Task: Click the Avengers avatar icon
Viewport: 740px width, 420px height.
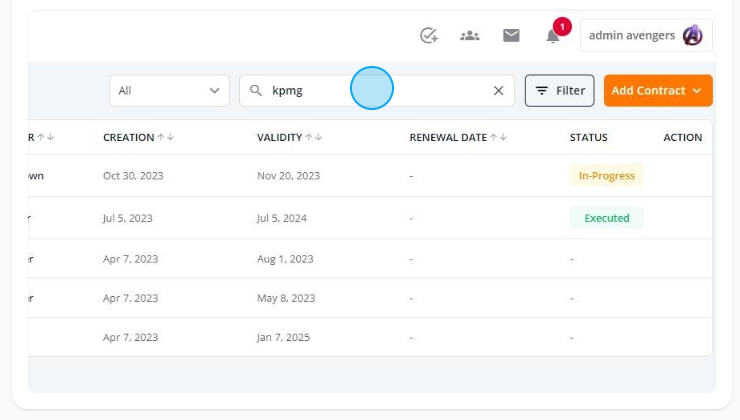Action: point(692,35)
